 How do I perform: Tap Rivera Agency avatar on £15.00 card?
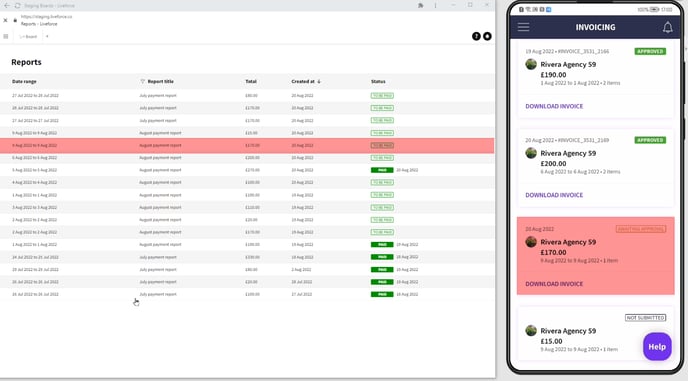531,330
